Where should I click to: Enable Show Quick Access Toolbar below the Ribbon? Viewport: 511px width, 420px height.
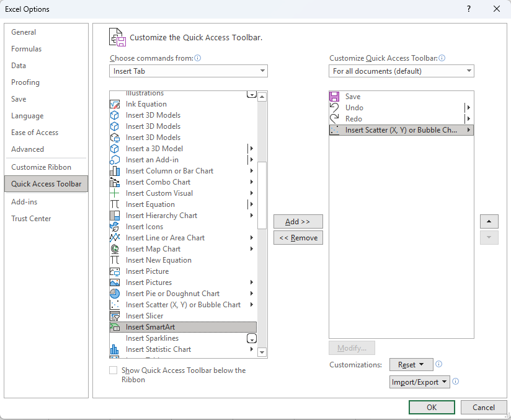point(113,370)
